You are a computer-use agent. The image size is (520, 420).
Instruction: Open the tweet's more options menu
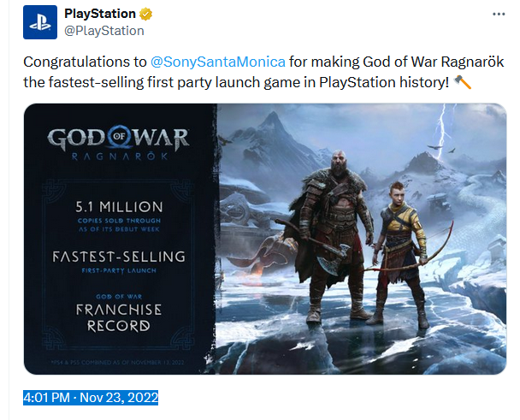click(x=499, y=15)
